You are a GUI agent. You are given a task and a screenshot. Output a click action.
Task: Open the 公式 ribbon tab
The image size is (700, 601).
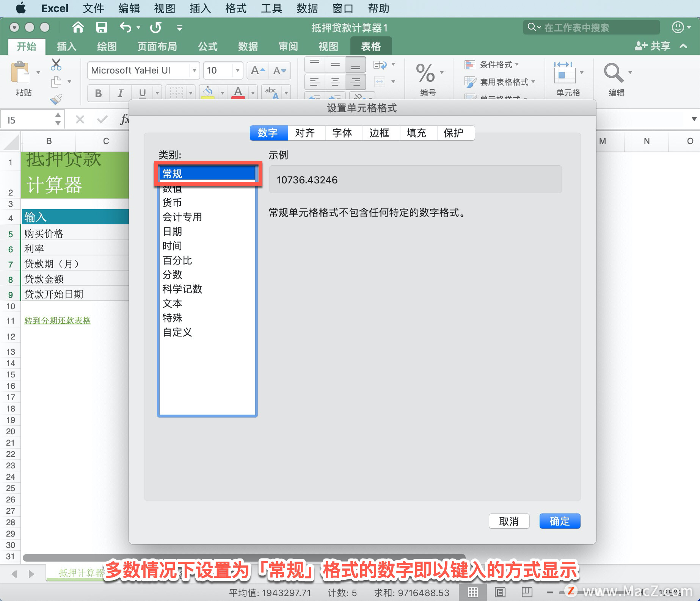click(x=208, y=47)
